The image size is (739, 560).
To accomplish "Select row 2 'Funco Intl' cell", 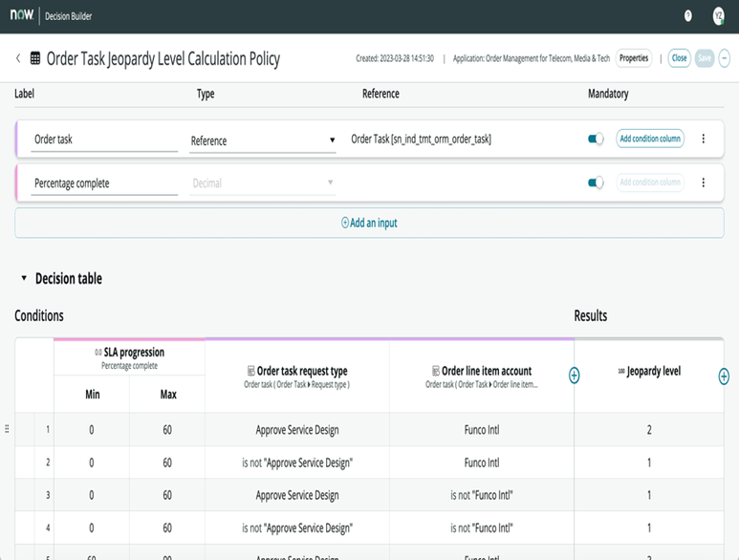I will click(482, 463).
